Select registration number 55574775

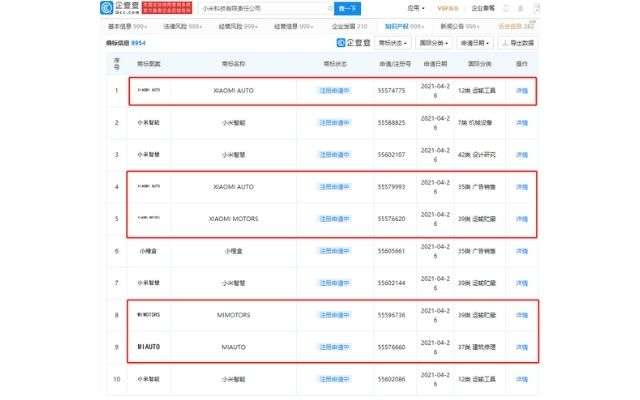[x=391, y=91]
